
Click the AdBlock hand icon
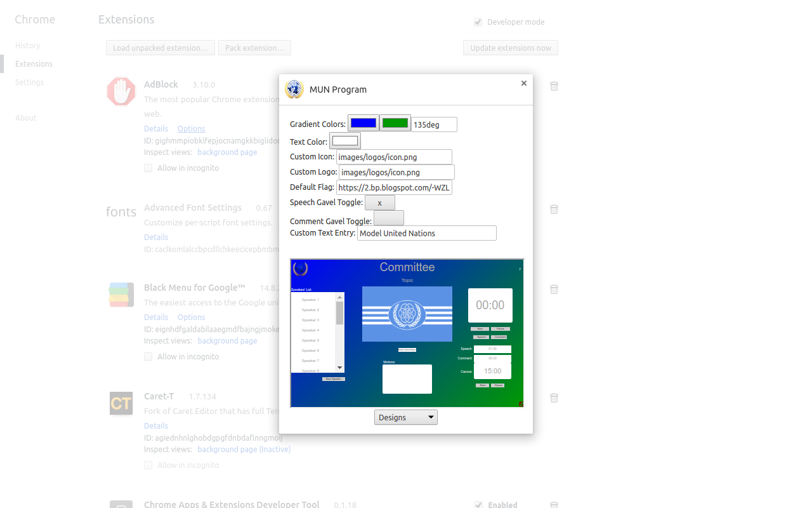121,91
